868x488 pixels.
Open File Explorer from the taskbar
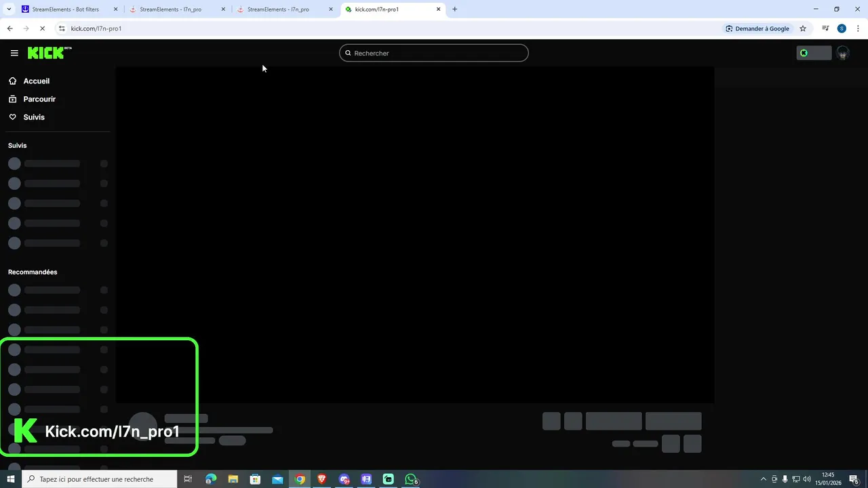tap(233, 479)
